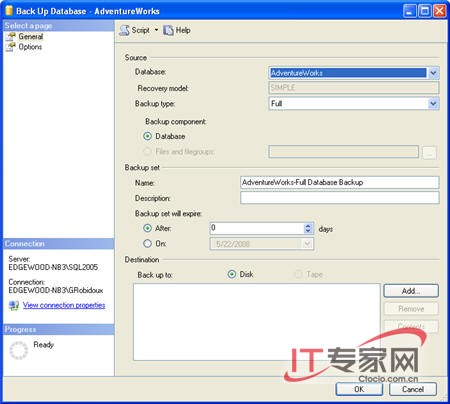Expand the Script dropdown arrow
The image size is (450, 404).
tap(156, 30)
